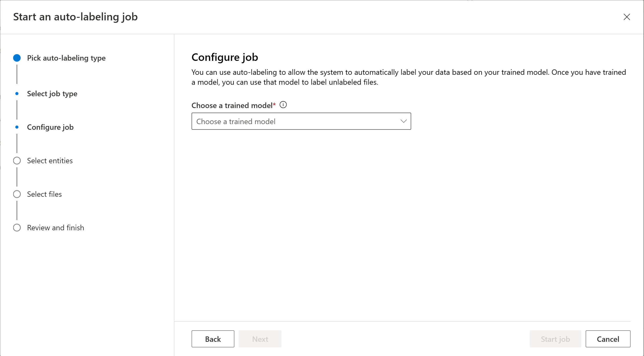
Task: Jump to the Select files step
Action: pos(44,194)
